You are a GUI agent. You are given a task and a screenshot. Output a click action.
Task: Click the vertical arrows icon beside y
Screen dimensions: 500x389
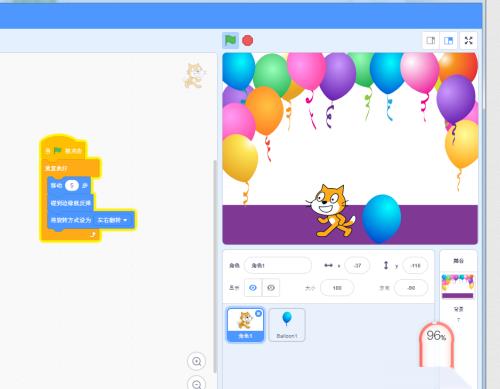[x=386, y=265]
